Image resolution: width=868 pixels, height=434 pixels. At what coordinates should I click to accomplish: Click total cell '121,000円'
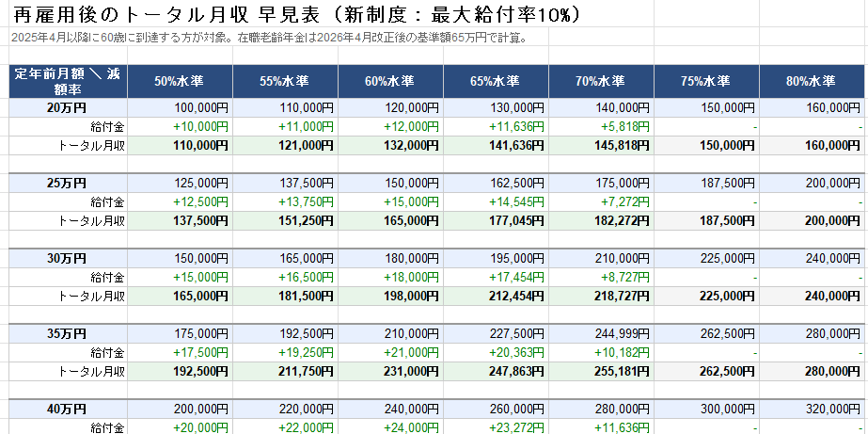tap(285, 146)
